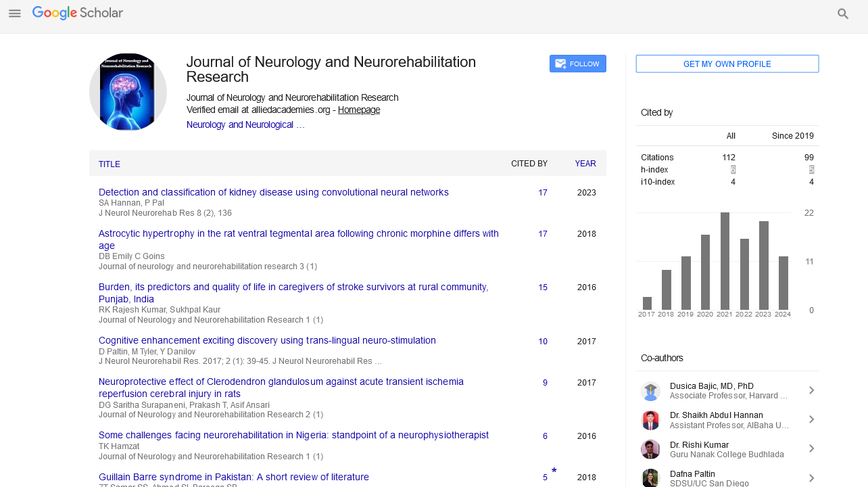This screenshot has height=487, width=868.
Task: Click Get My Own Profile button
Action: [727, 64]
